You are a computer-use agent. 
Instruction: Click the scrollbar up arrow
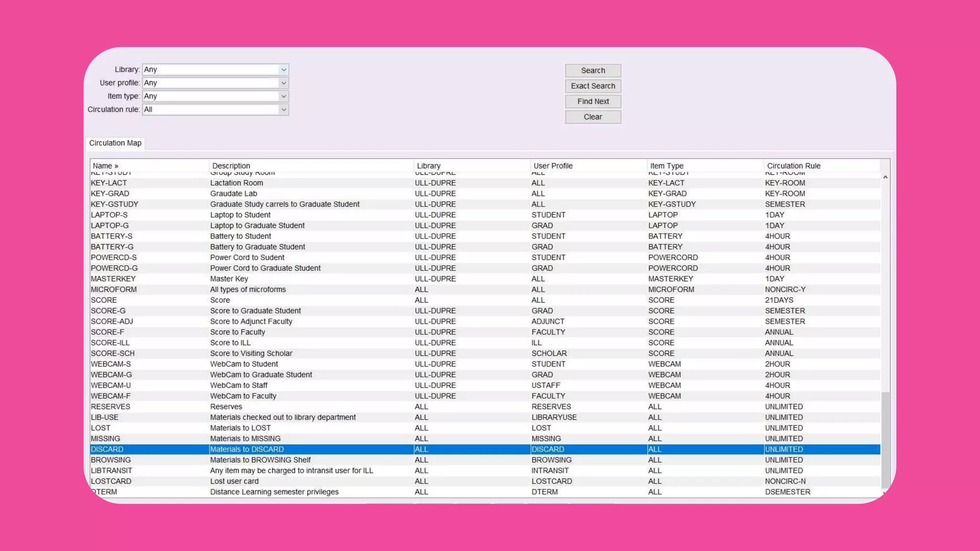[x=885, y=177]
